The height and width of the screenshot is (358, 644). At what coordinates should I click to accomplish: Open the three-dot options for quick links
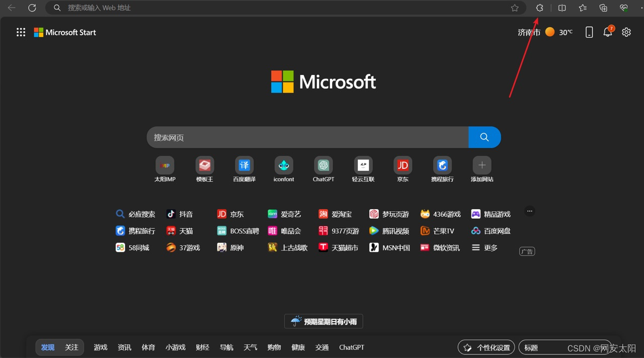529,211
